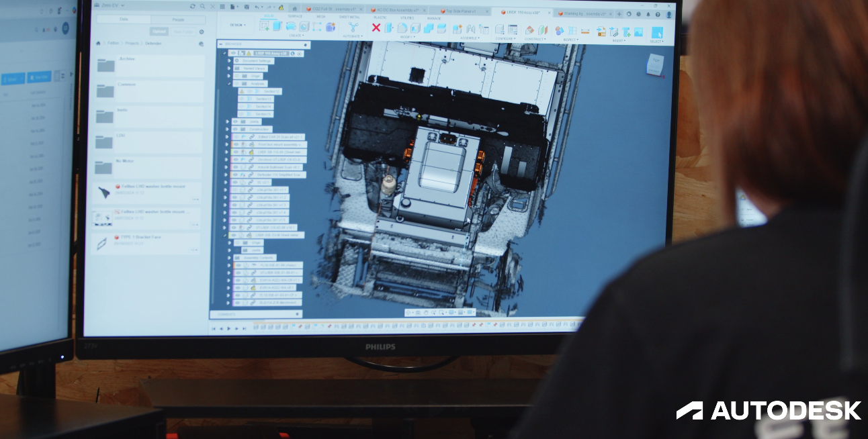Open the MODIFY dropdown menu
The height and width of the screenshot is (439, 868).
(408, 37)
